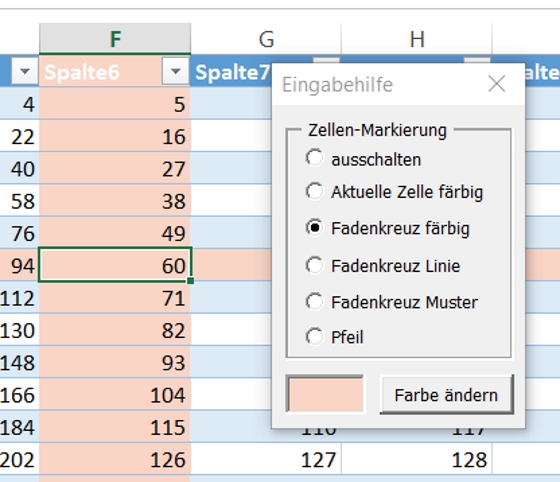
Task: Select column H header
Action: pyautogui.click(x=417, y=39)
